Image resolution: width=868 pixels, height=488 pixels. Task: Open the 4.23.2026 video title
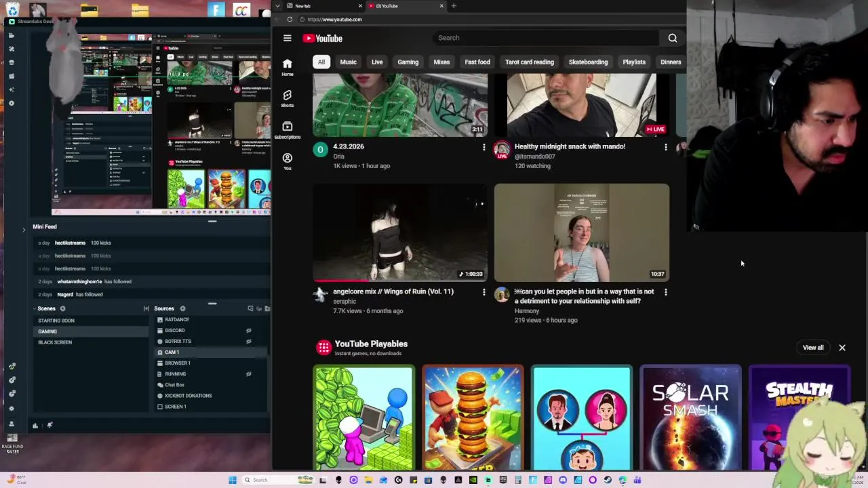(349, 146)
